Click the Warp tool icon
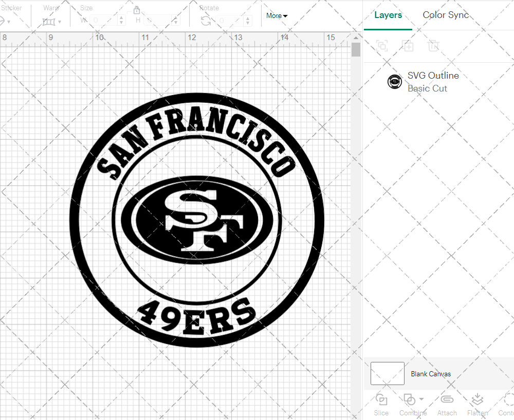The image size is (514, 420). pyautogui.click(x=50, y=22)
